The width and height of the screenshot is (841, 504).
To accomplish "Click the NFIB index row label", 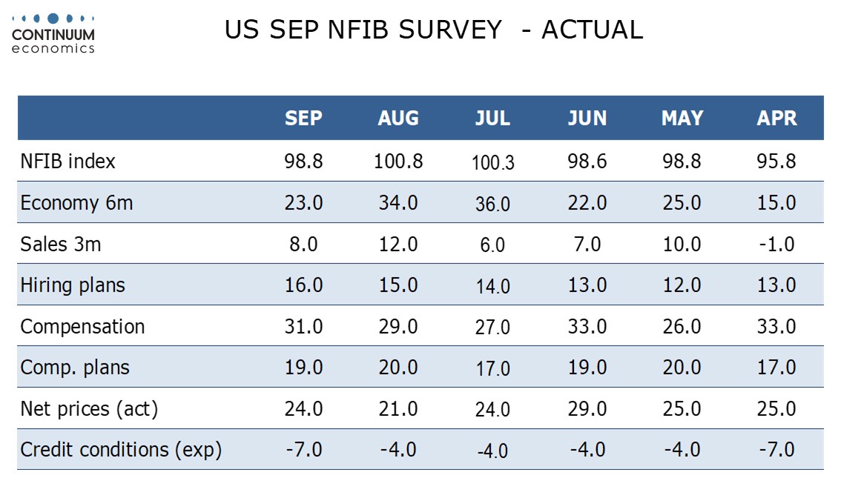I will [x=68, y=161].
